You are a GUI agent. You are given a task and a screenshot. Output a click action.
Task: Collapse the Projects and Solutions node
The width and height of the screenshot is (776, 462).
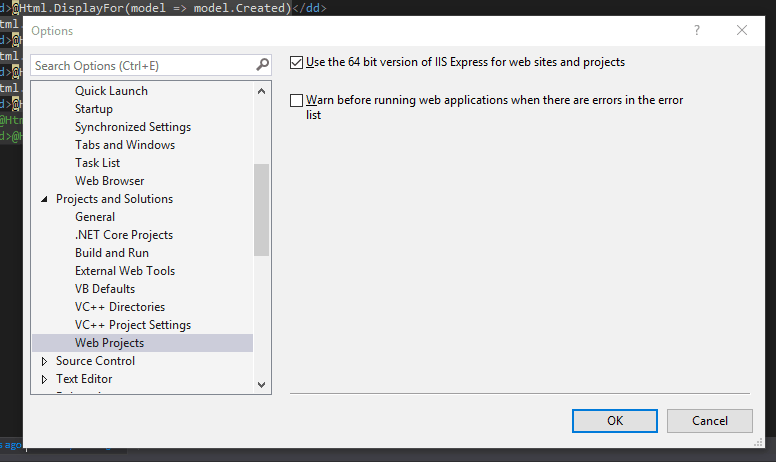pyautogui.click(x=44, y=199)
